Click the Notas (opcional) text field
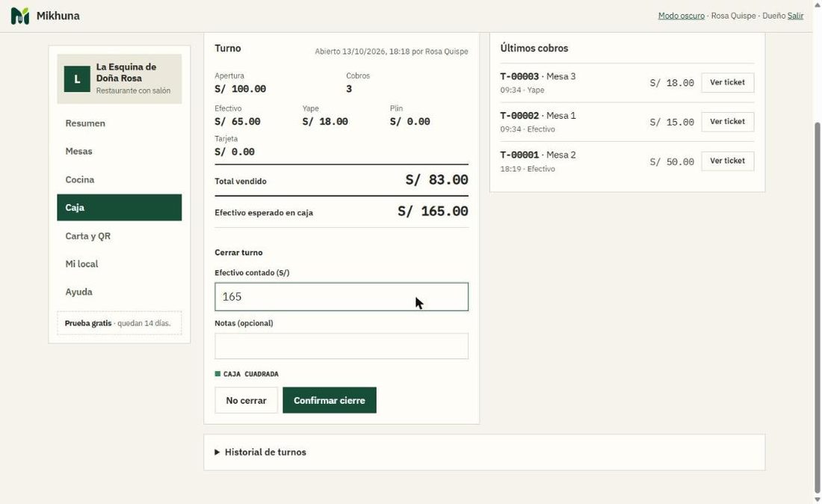822x504 pixels. pos(342,346)
